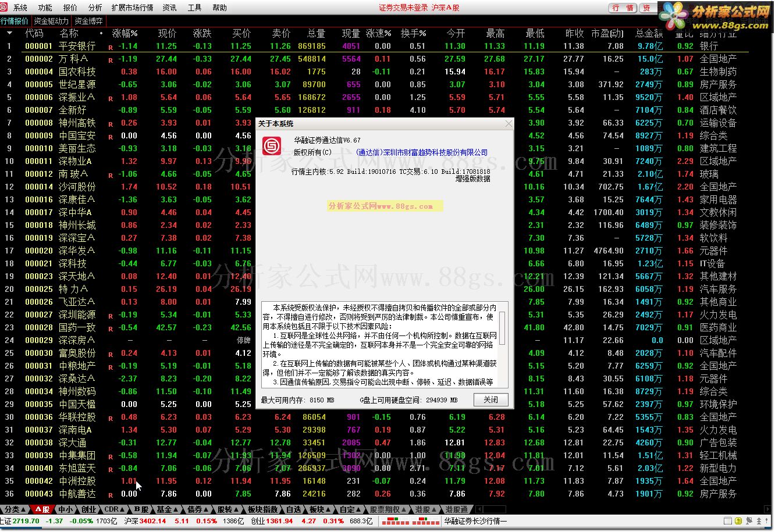The image size is (775, 532).
Task: Expand the 分类 tab dropdown
Action: [x=23, y=509]
